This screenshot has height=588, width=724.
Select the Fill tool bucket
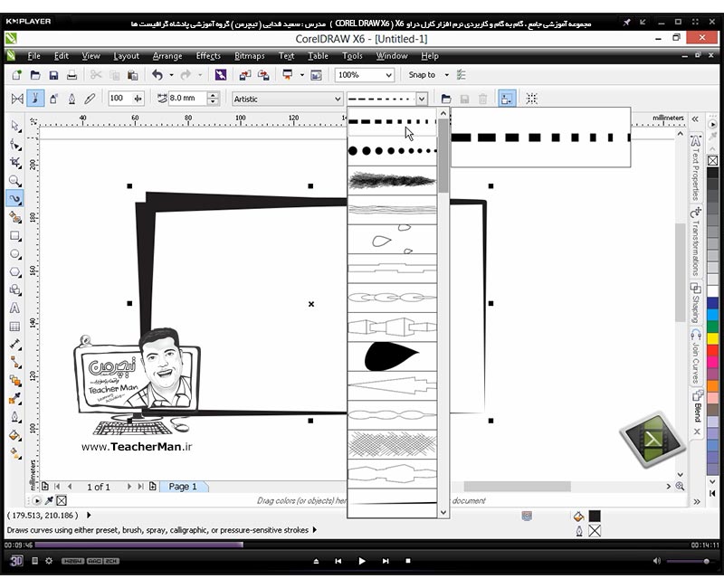15,435
